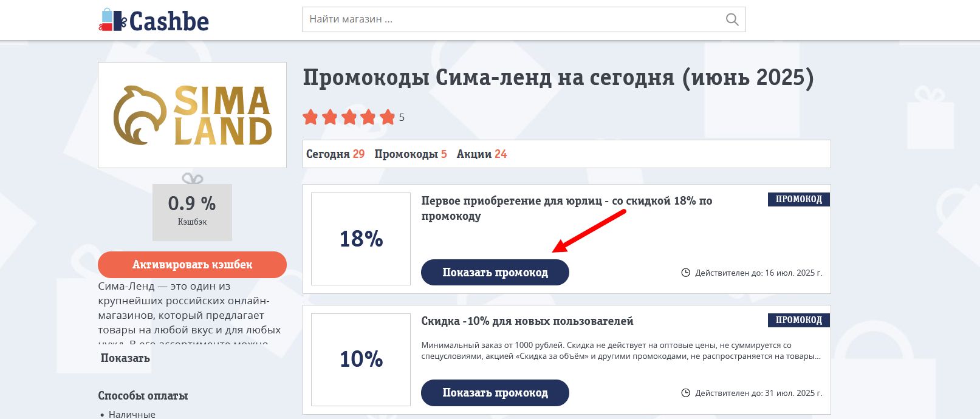This screenshot has width=980, height=419.
Task: Click clock icon beside '31 июл. 2025'
Action: point(685,393)
